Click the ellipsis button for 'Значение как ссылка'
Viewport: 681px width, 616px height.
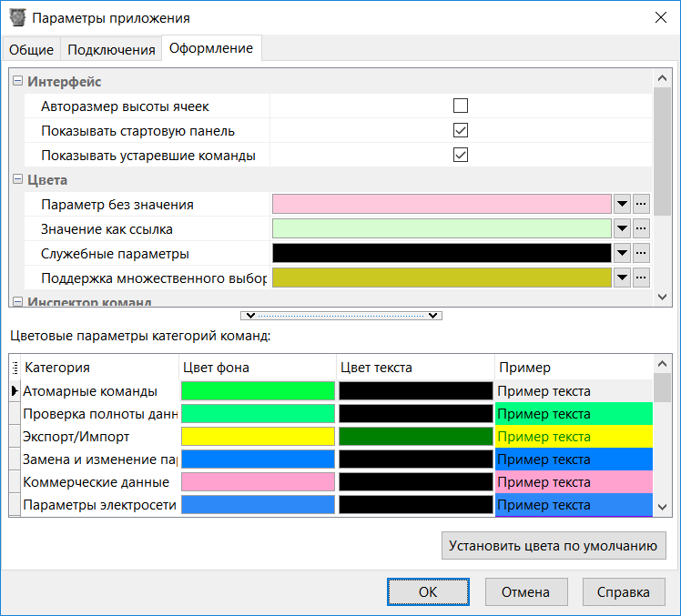click(641, 228)
